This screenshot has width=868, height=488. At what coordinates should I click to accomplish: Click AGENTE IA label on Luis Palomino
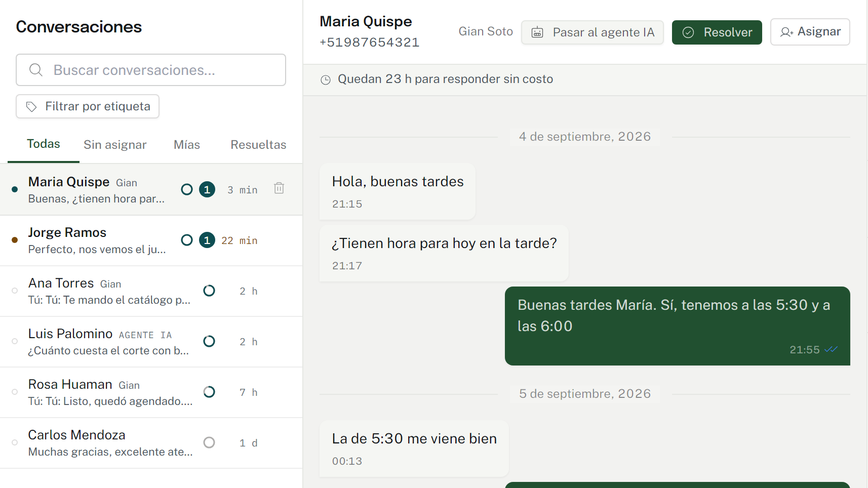click(145, 335)
